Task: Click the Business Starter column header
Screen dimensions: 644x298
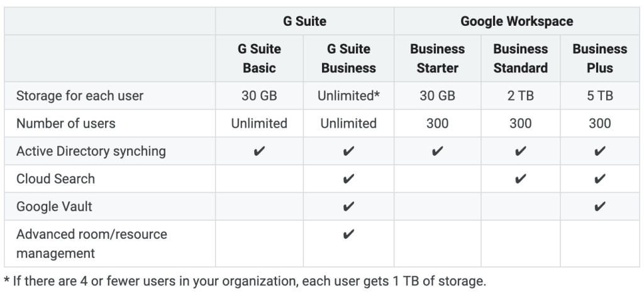Action: [438, 58]
